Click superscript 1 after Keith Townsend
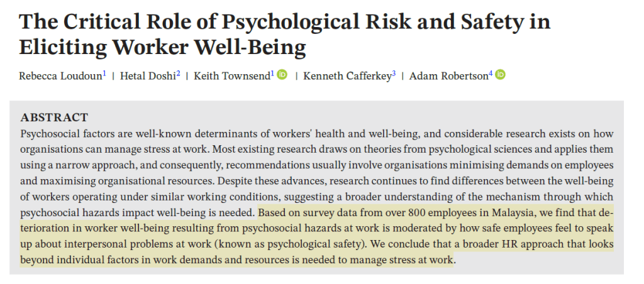Viewport: 644px width, 284px height. pyautogui.click(x=272, y=73)
